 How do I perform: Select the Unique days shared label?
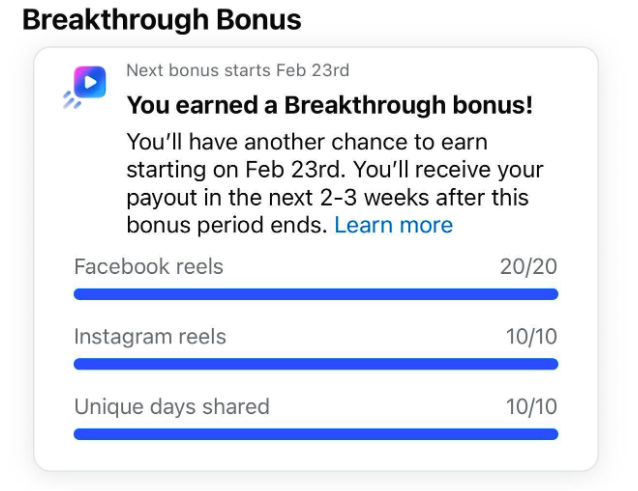pos(171,407)
